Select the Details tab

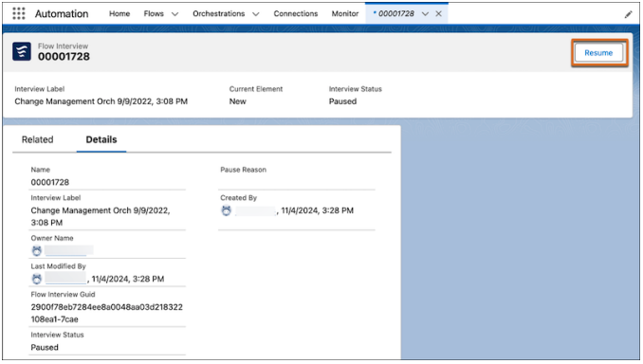[101, 139]
